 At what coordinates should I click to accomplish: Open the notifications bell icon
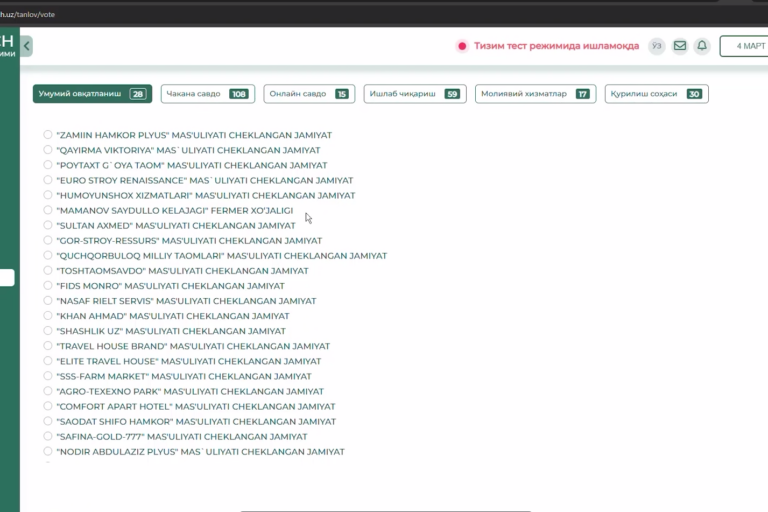[x=702, y=46]
